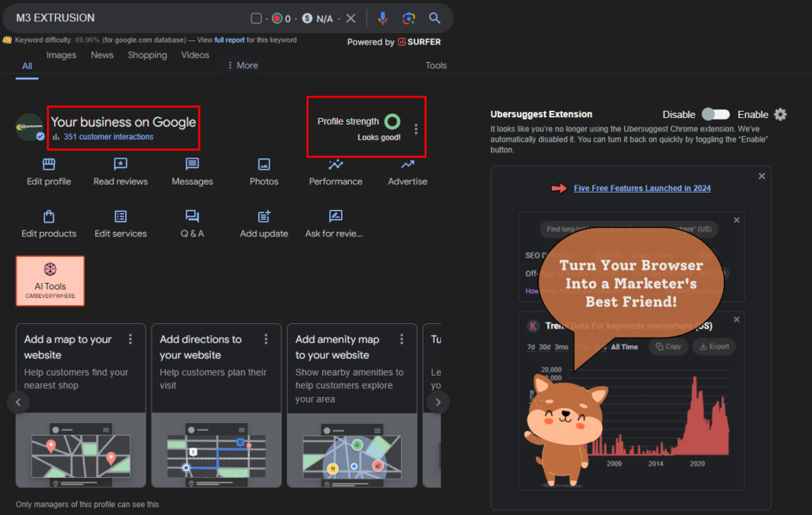The image size is (812, 515).
Task: Open the Q & A icon
Action: (192, 216)
